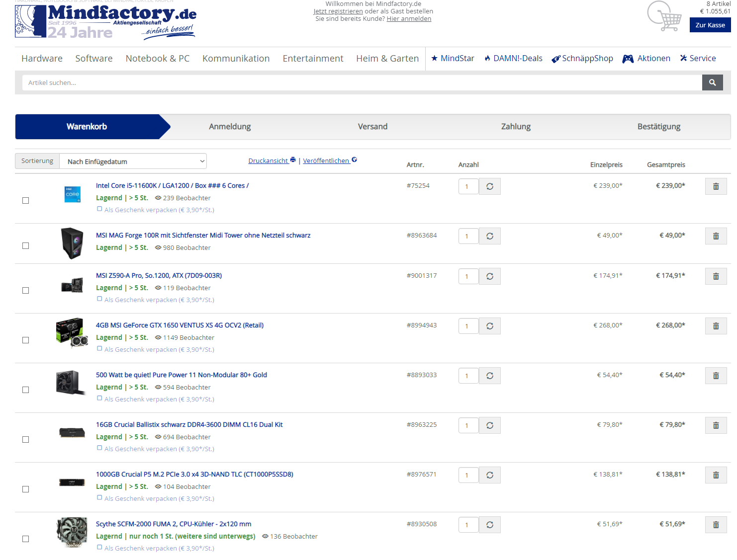The image size is (737, 560).
Task: Open the Software menu
Action: tap(94, 58)
